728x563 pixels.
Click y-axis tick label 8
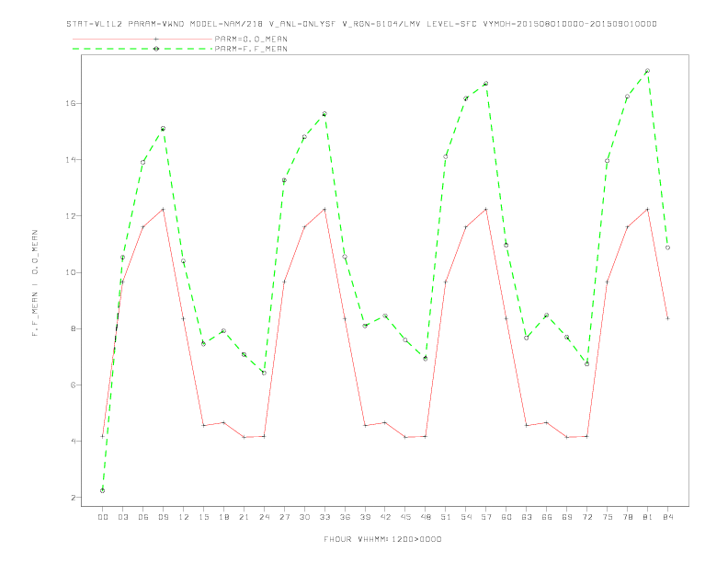(74, 329)
